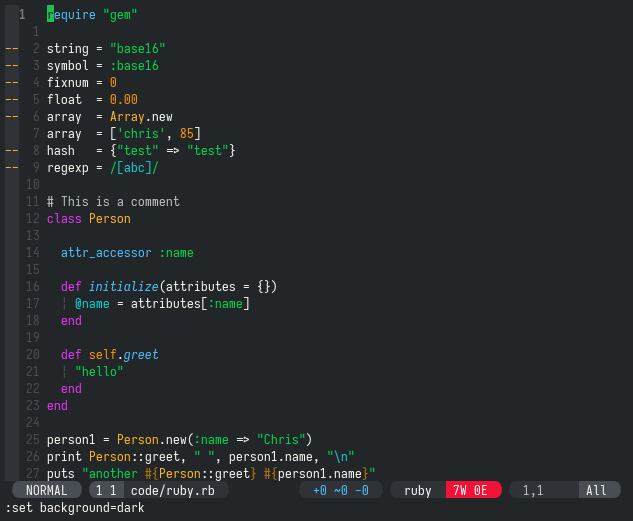Click the "hello" string on line 21
The width and height of the screenshot is (633, 521).
tap(99, 372)
